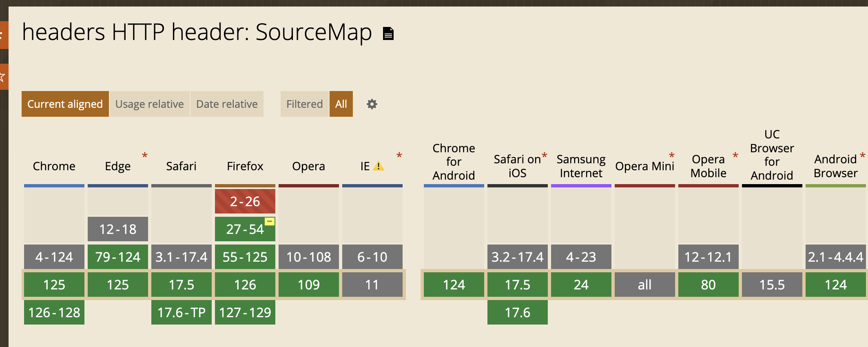Select Chrome for Android 124 cell

(x=454, y=285)
